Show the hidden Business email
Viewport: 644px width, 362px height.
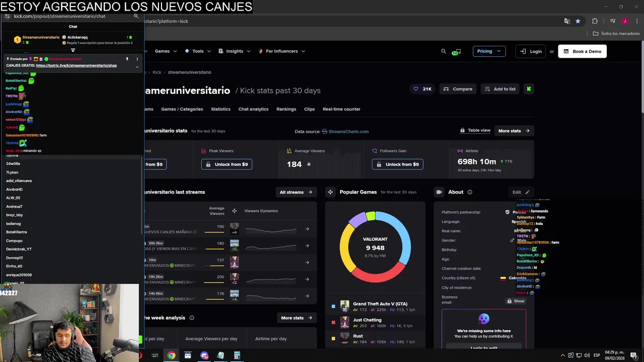(516, 301)
